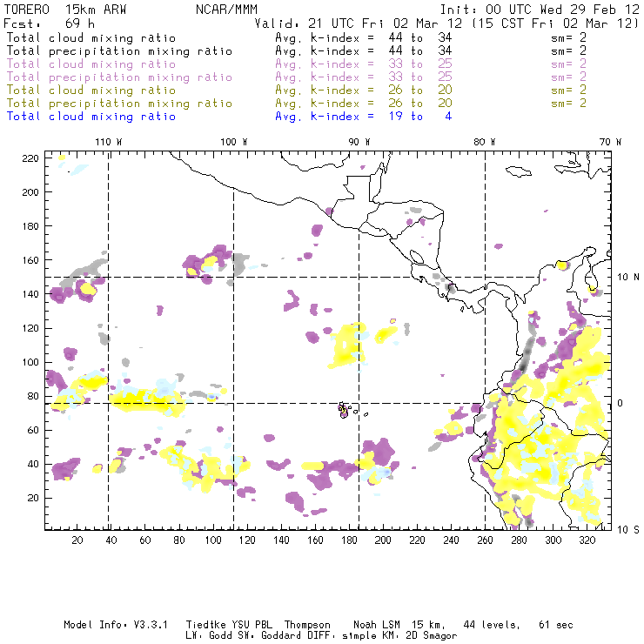This screenshot has width=644, height=644.
Task: Click horizontal axis value '280'
Action: point(519,540)
